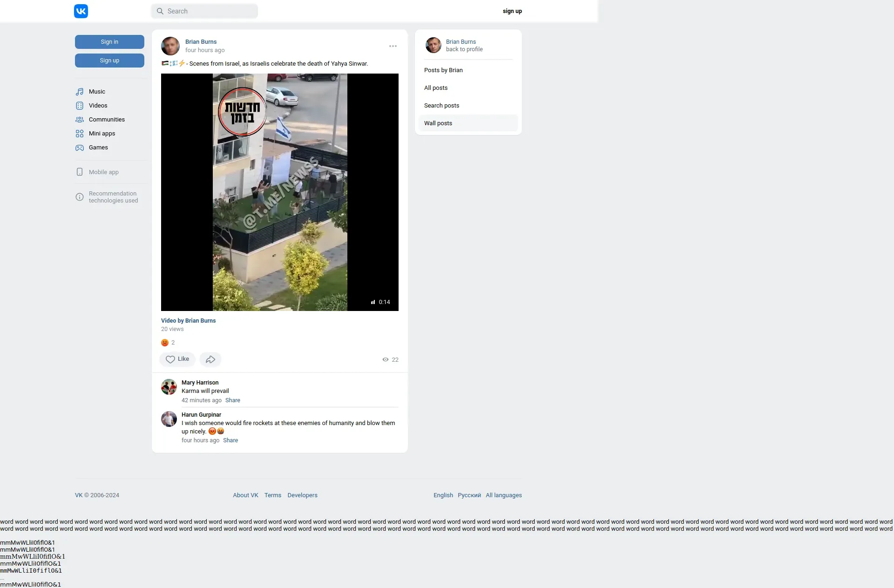Click the angry reaction emoji count
This screenshot has height=588, width=894.
[x=168, y=343]
